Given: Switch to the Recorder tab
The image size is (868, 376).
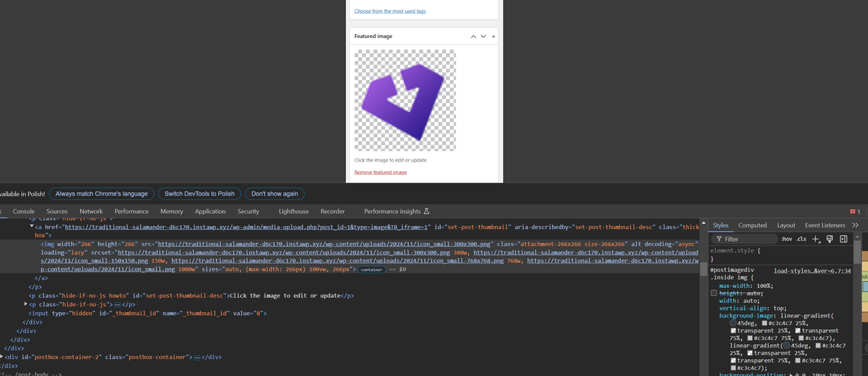Looking at the screenshot, I should pos(332,212).
